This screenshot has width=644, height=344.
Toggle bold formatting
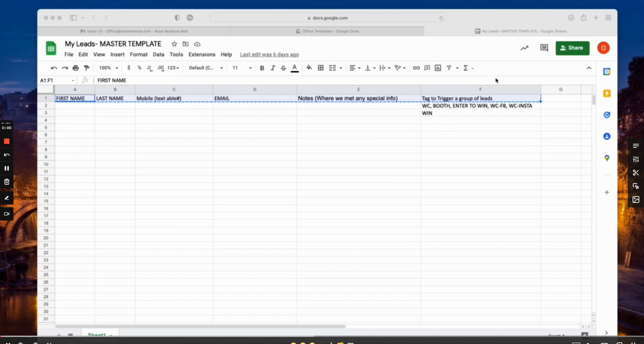coord(262,68)
